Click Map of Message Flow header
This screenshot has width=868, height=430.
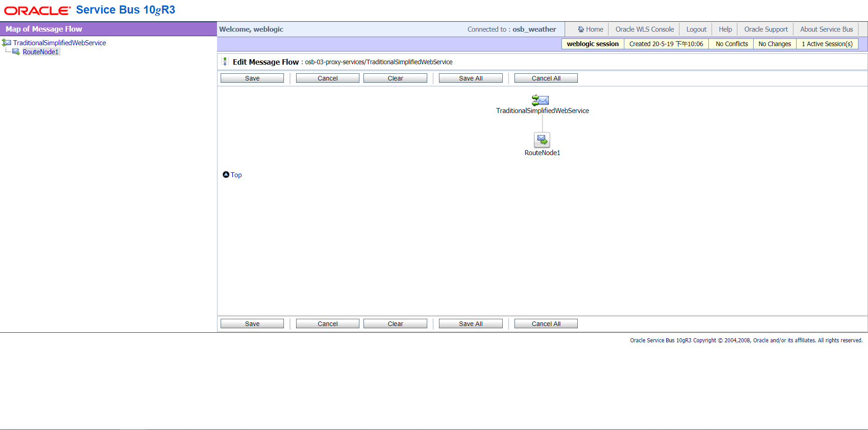(x=44, y=29)
